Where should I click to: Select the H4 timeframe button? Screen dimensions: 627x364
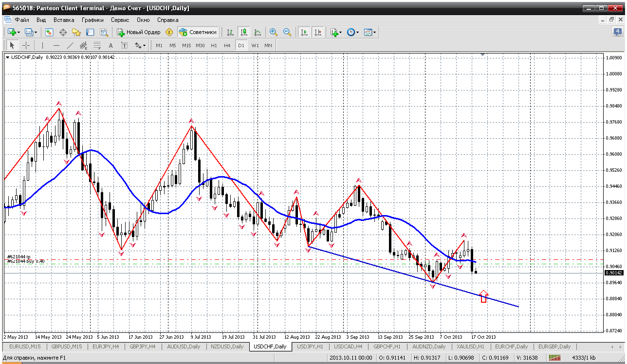coord(227,45)
